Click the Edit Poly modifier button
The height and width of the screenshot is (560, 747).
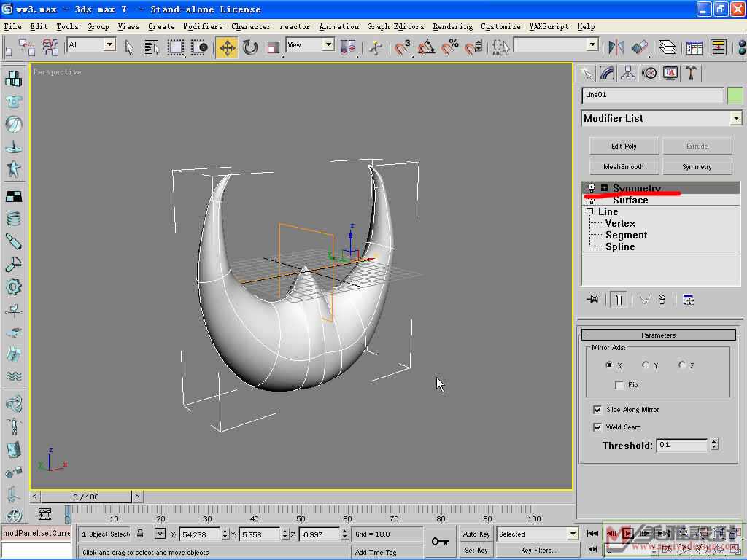(624, 146)
